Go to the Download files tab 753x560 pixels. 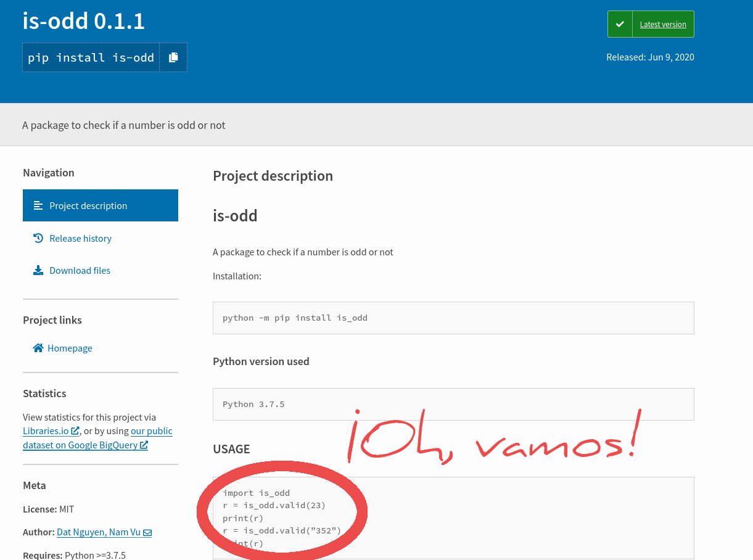tap(80, 270)
